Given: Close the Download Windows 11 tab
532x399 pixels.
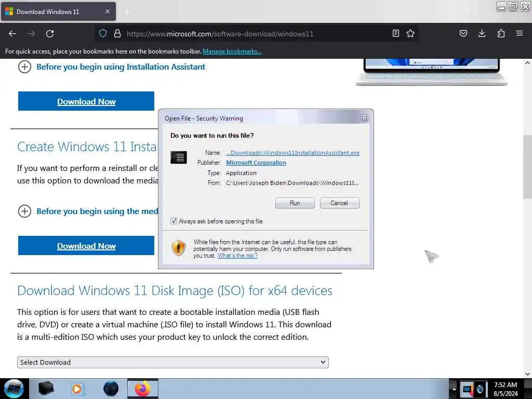Looking at the screenshot, I should pos(107,11).
